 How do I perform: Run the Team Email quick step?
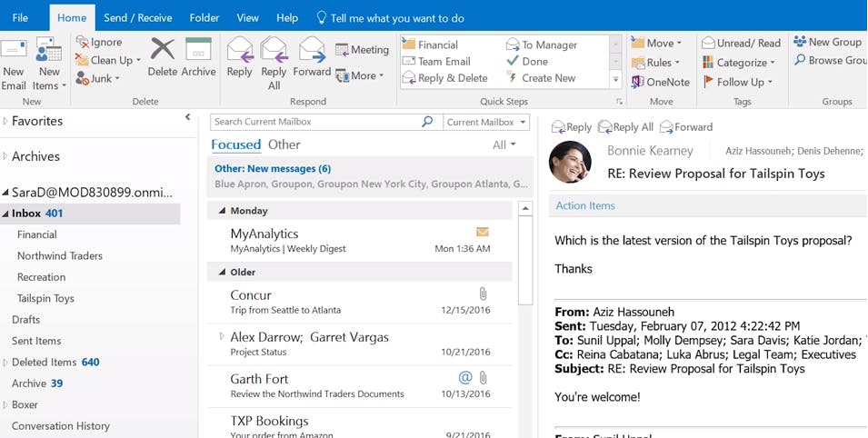tap(436, 62)
